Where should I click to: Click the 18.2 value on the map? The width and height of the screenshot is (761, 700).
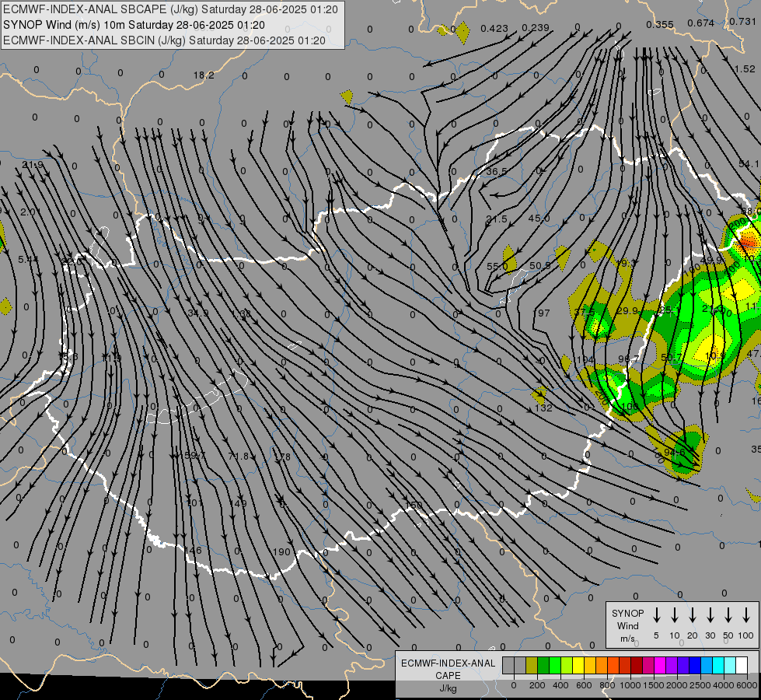coord(204,75)
